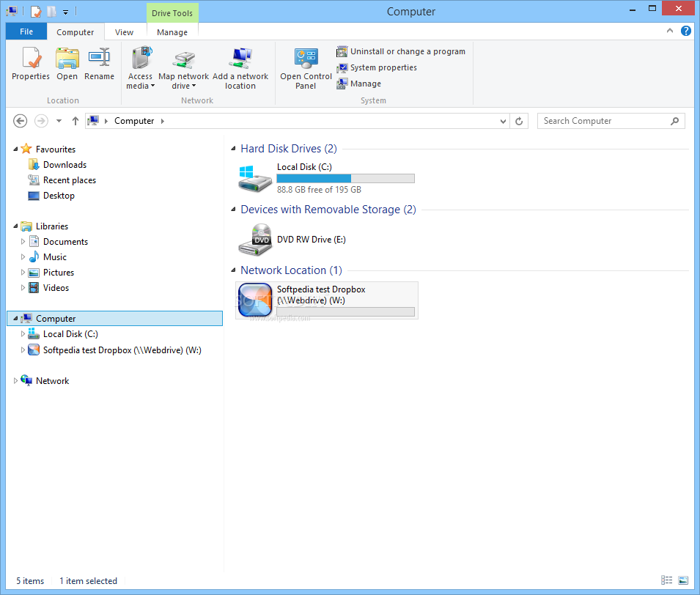Open the File tab
This screenshot has height=595, width=700.
(26, 32)
